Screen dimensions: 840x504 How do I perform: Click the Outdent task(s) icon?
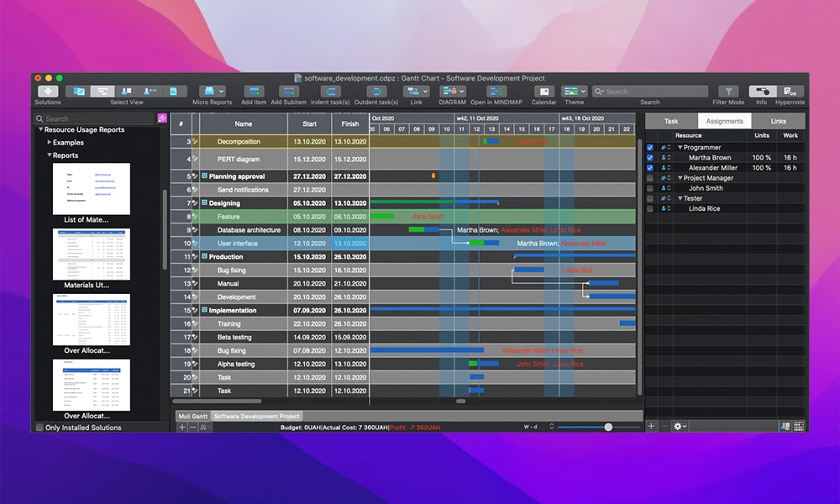click(376, 92)
